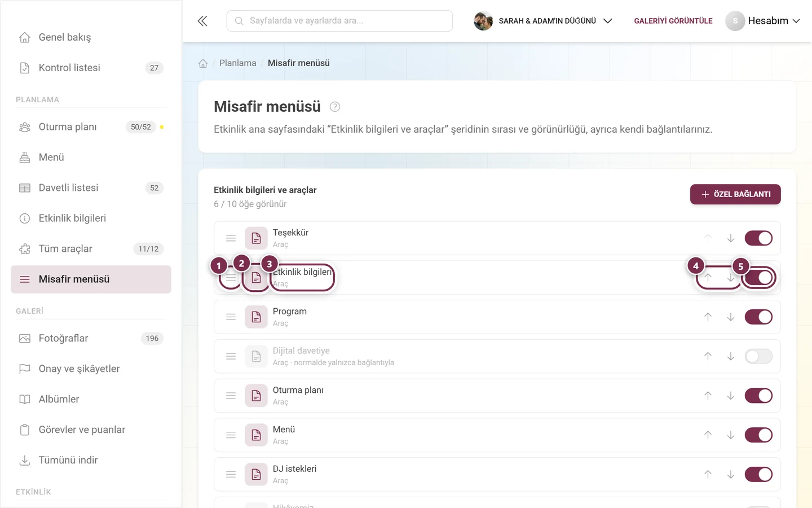Move Teşekkür row down with arrow
The width and height of the screenshot is (812, 508).
pos(731,238)
